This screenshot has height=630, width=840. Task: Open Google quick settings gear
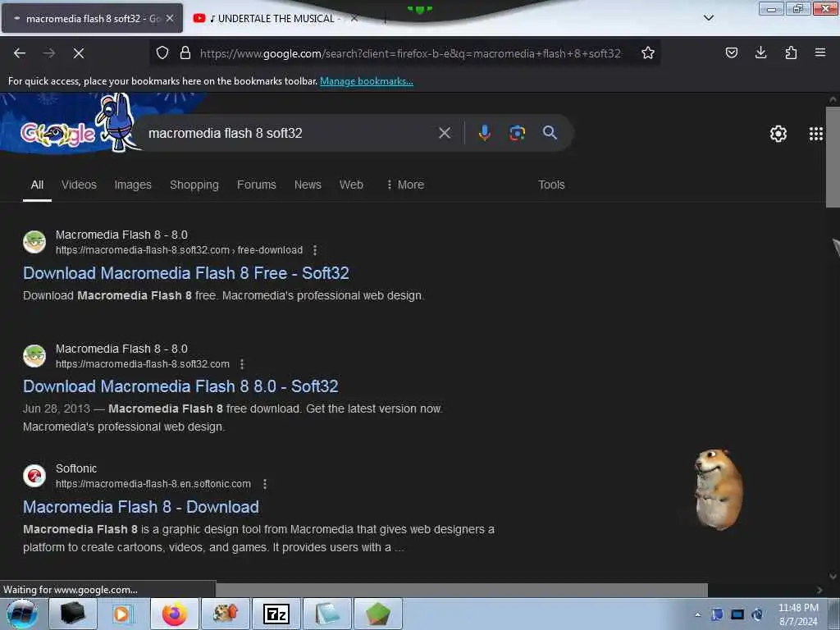(x=778, y=134)
